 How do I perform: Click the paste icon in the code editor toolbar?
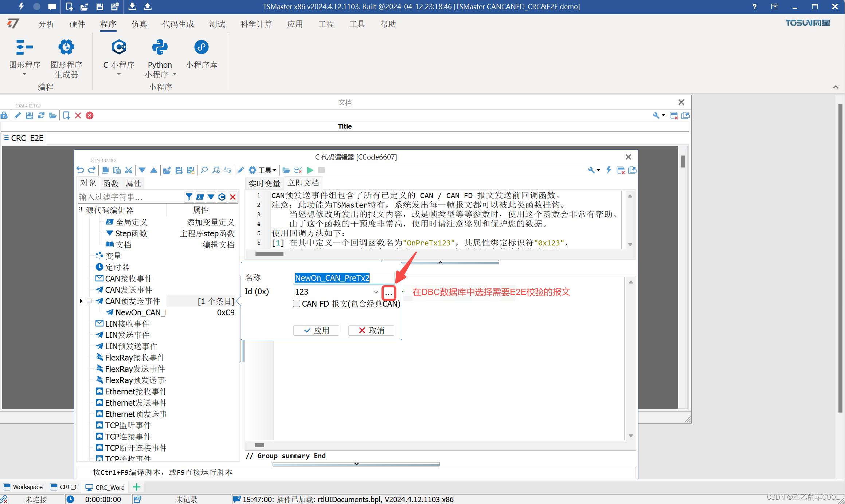tap(117, 170)
